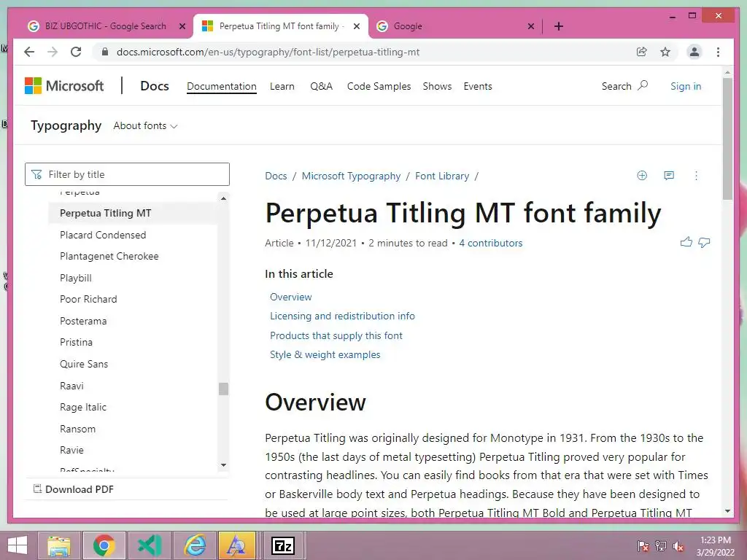Click the Search magnifier in Docs header
Screen dimensions: 747x560
click(x=643, y=86)
